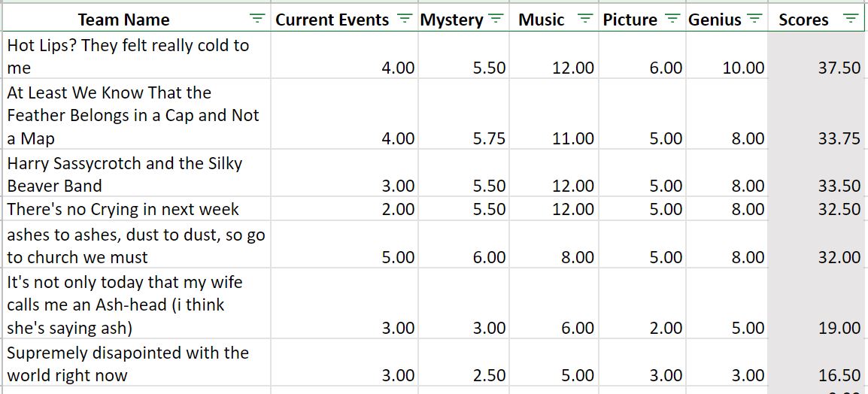Open the Current Events filter icon

coord(405,19)
